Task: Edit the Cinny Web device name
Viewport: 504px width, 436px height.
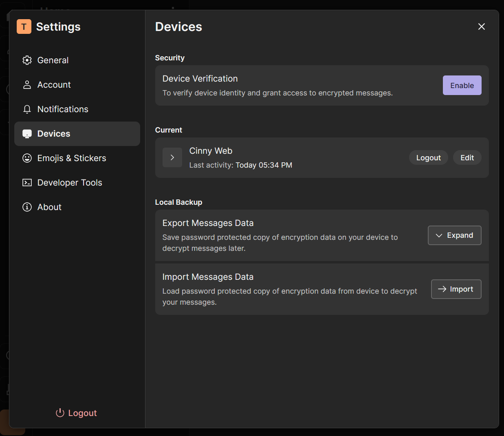Action: pyautogui.click(x=467, y=157)
